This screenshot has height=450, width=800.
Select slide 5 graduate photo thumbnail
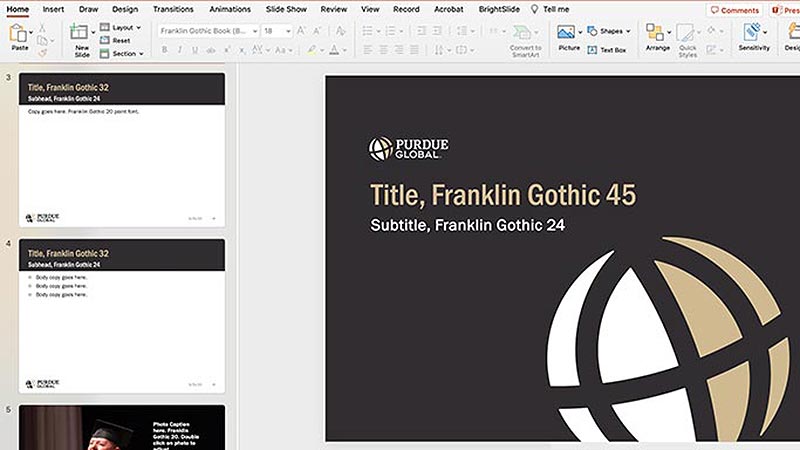tap(122, 428)
